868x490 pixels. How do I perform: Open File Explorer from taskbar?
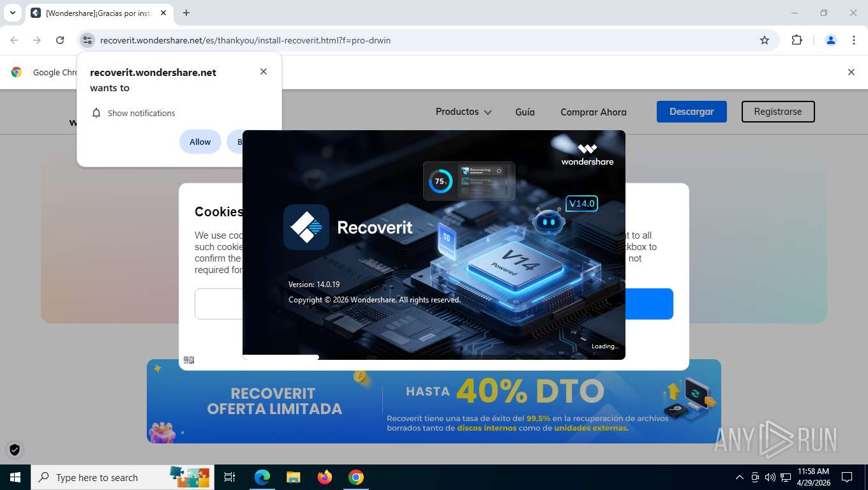[293, 477]
